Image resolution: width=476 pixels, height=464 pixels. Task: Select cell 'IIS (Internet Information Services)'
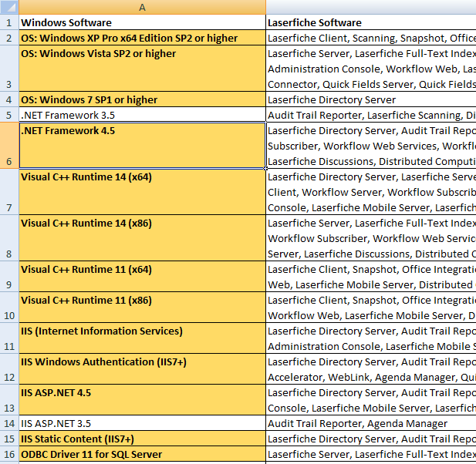click(143, 338)
